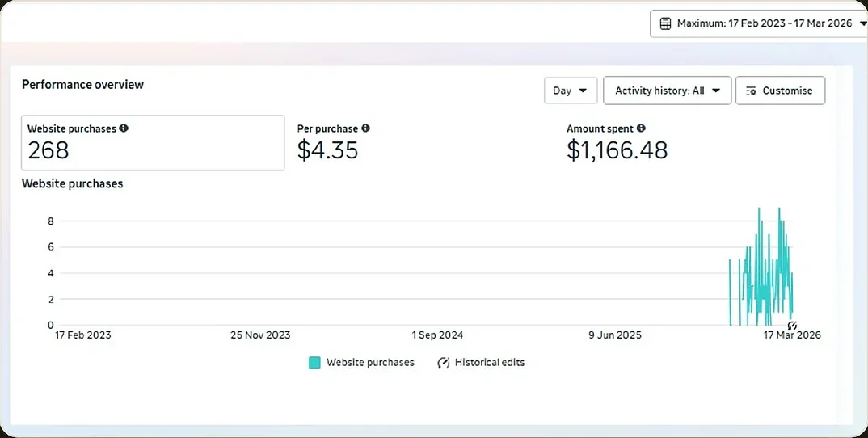Click info icon beside Website purchases
868x438 pixels.
124,128
